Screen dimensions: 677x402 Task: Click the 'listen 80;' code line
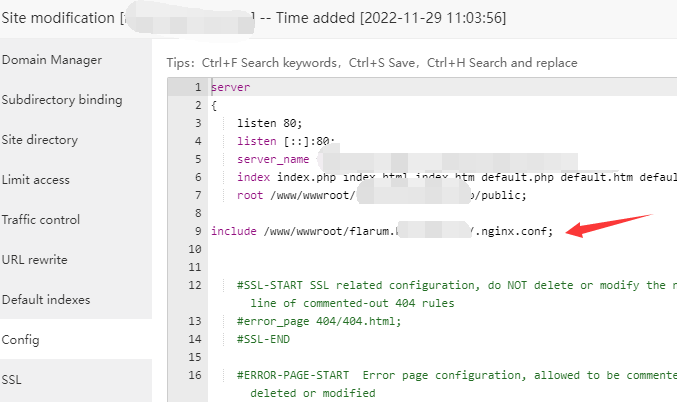pos(265,123)
